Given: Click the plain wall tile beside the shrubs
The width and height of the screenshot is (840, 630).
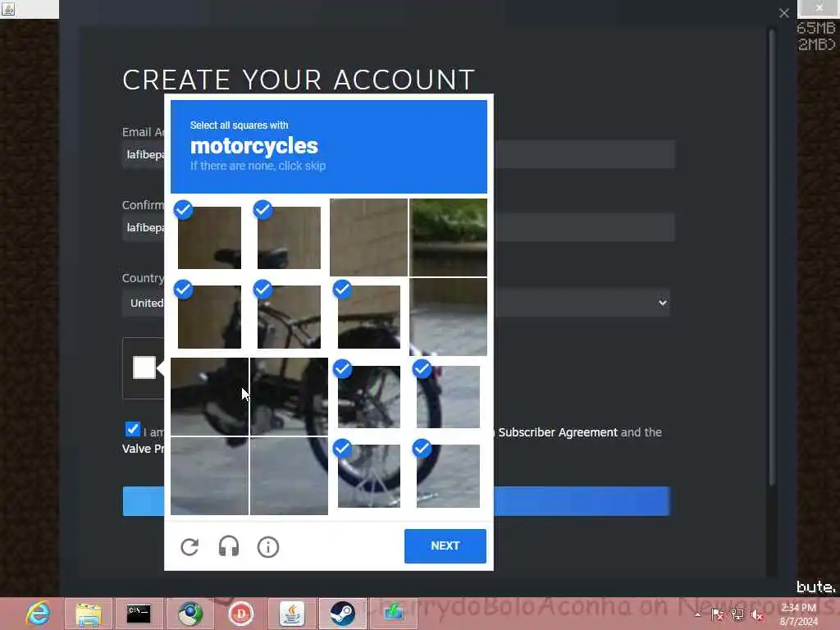Looking at the screenshot, I should click(368, 237).
